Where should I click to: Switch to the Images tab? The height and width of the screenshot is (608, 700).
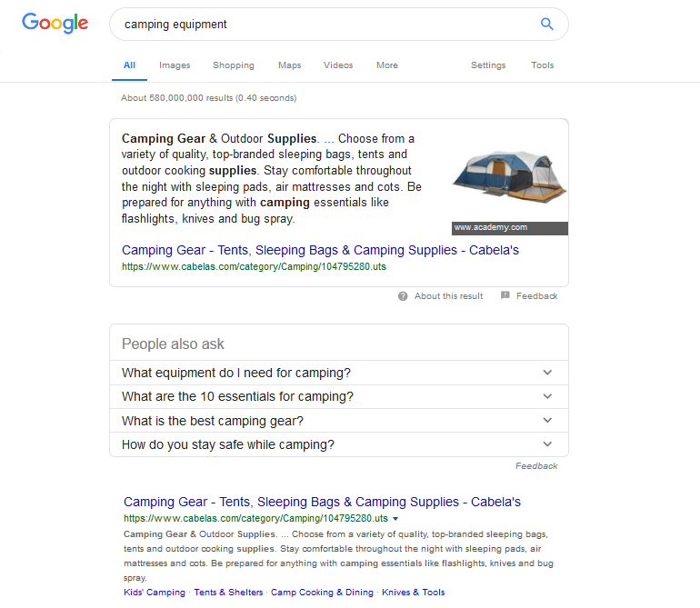(x=175, y=65)
